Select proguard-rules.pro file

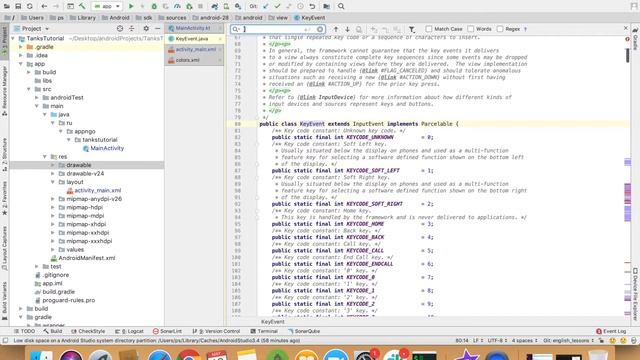[69, 300]
